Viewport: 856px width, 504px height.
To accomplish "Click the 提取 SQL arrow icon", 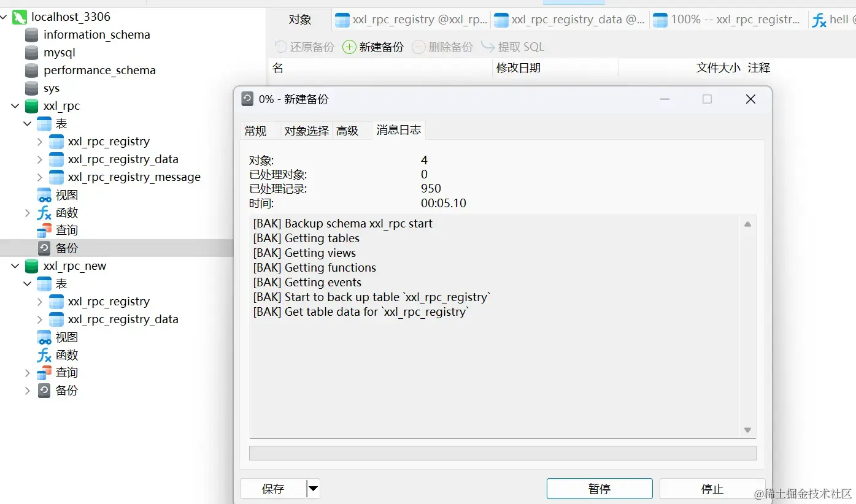I will tap(488, 47).
